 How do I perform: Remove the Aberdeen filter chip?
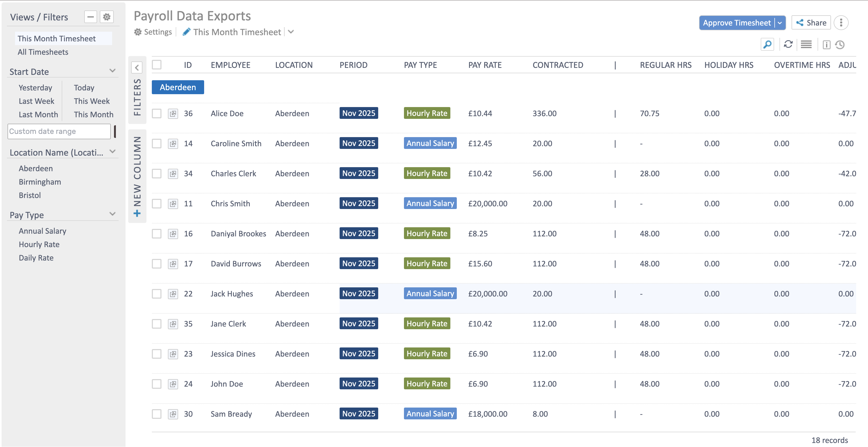tap(178, 87)
